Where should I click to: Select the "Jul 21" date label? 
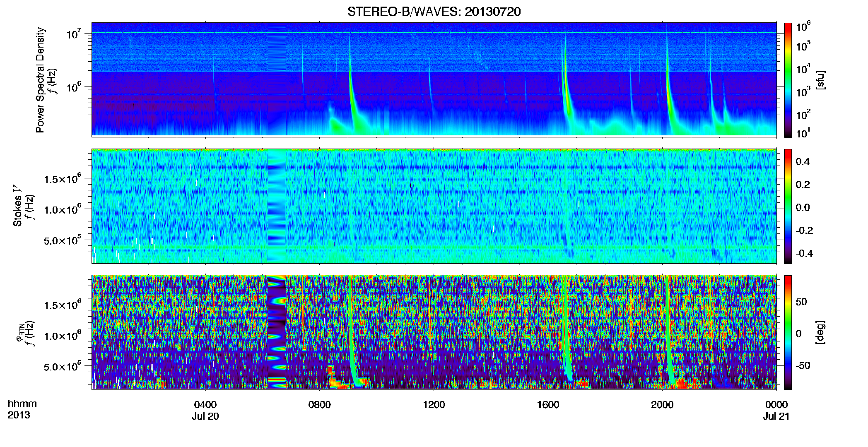click(x=776, y=416)
